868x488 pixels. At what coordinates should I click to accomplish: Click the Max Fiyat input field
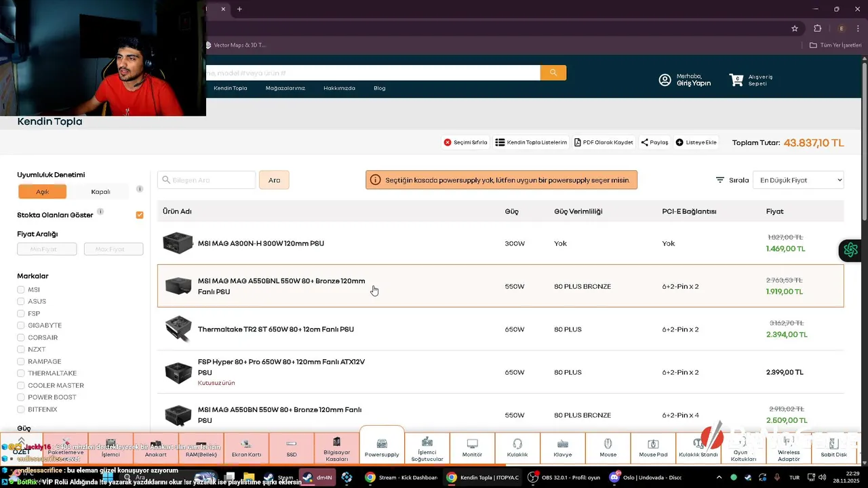(x=113, y=249)
